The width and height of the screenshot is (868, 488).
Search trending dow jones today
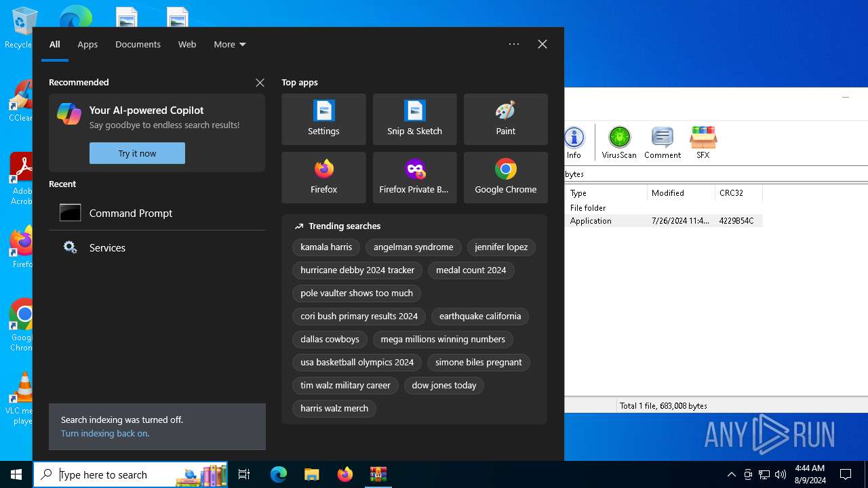click(444, 386)
